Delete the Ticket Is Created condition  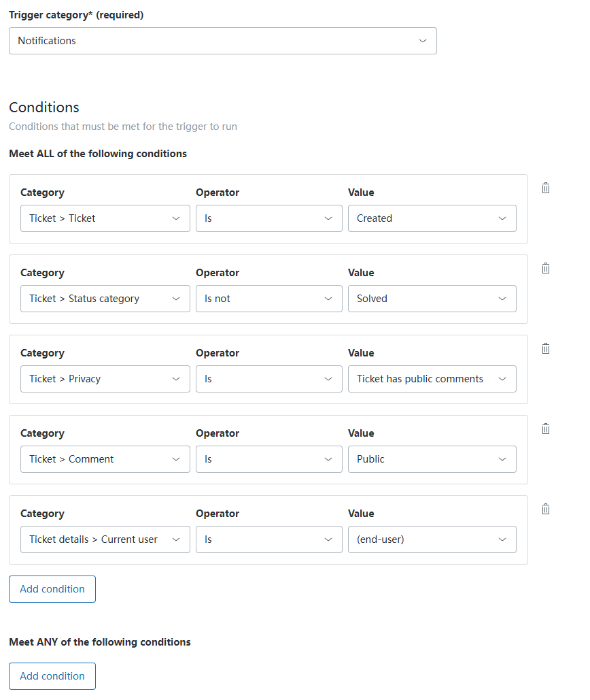point(546,188)
